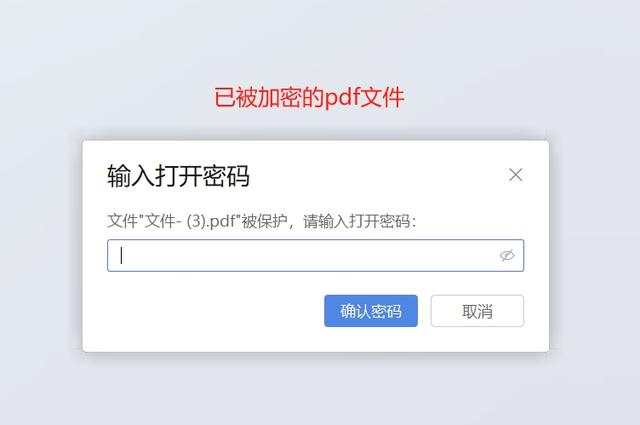This screenshot has height=425, width=640.
Task: Click the 文件-(3).pdf protected message text
Action: point(262,221)
